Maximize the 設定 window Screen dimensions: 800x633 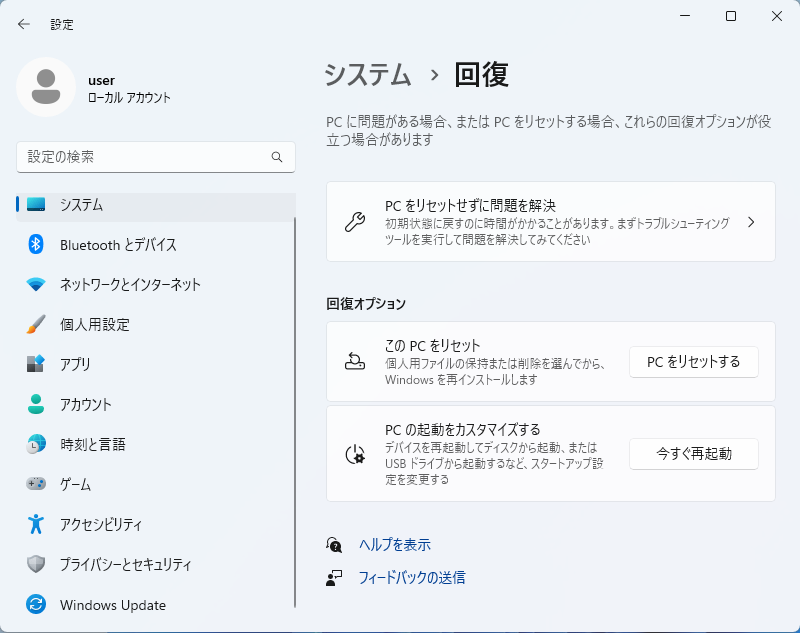pos(731,16)
